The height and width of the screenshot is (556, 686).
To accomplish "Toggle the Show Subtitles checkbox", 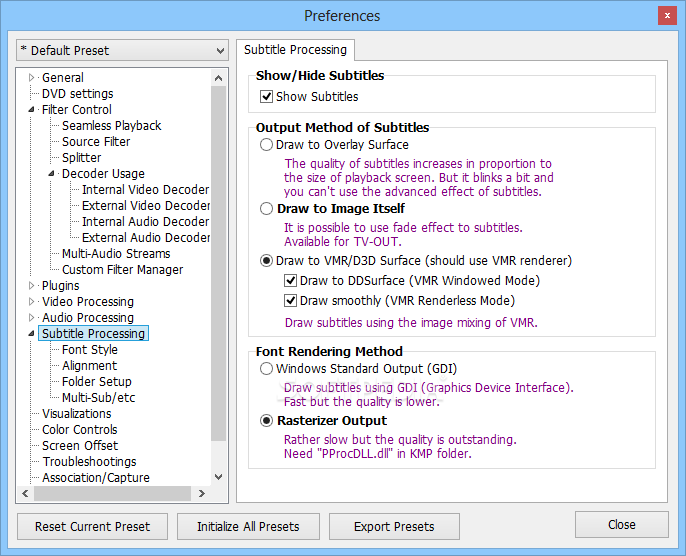I will [266, 96].
